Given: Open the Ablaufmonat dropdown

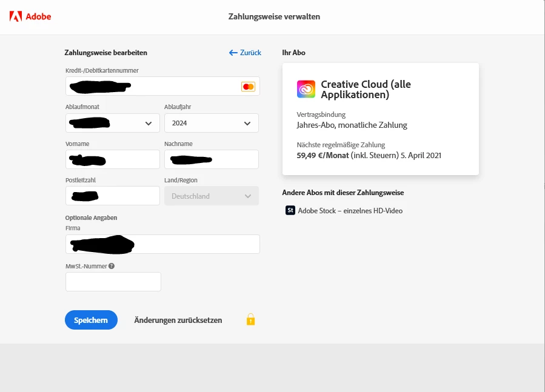Looking at the screenshot, I should pos(113,123).
